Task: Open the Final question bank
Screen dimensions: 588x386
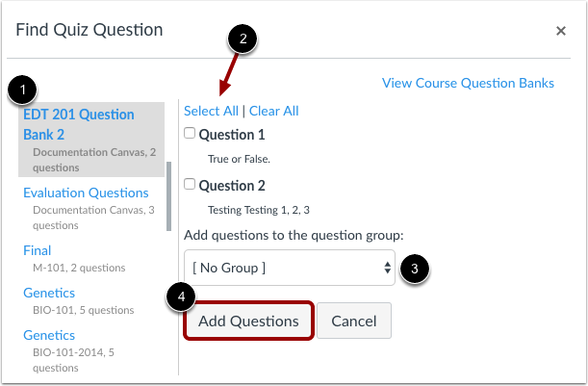Action: 38,250
